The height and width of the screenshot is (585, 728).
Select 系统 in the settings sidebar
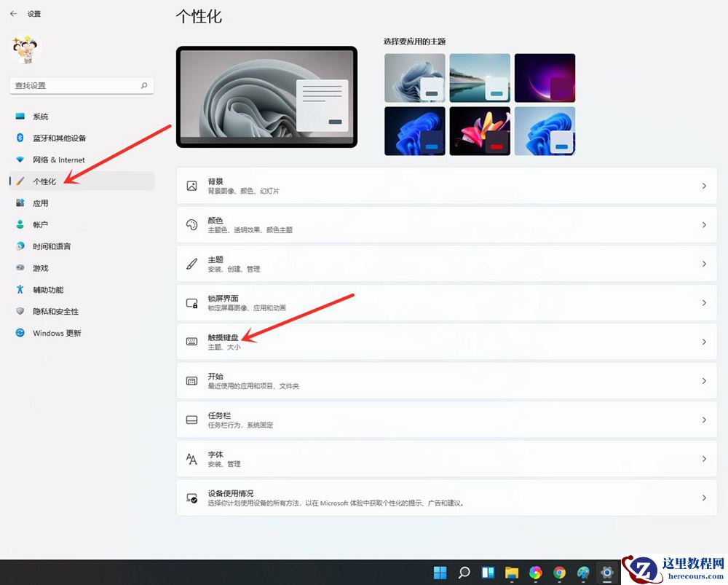(x=40, y=116)
